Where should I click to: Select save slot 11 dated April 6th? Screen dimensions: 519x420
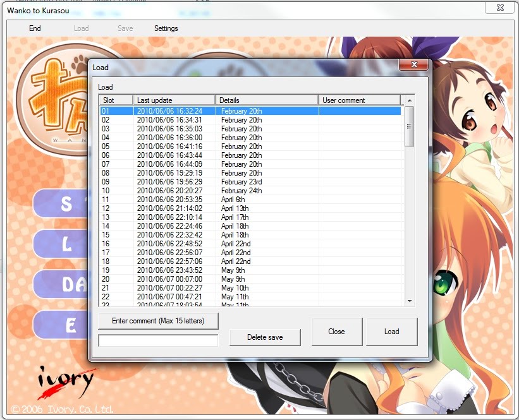coord(250,200)
